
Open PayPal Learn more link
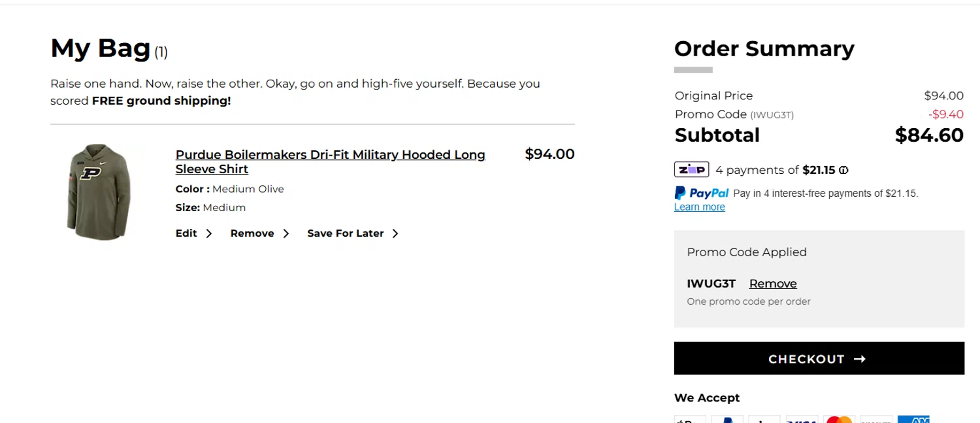point(699,207)
